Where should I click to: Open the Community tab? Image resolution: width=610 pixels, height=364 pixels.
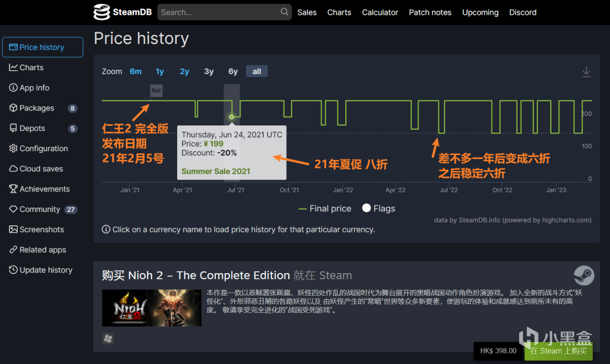coord(43,209)
